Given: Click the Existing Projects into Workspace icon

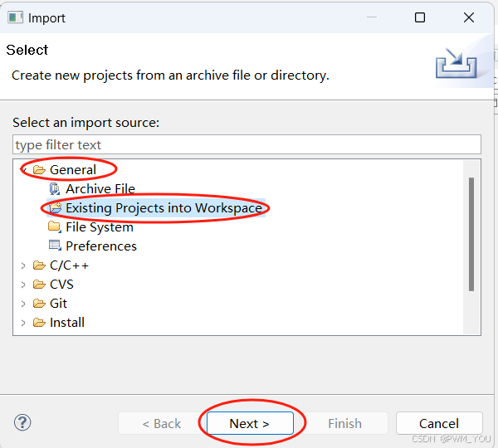Looking at the screenshot, I should [x=55, y=208].
